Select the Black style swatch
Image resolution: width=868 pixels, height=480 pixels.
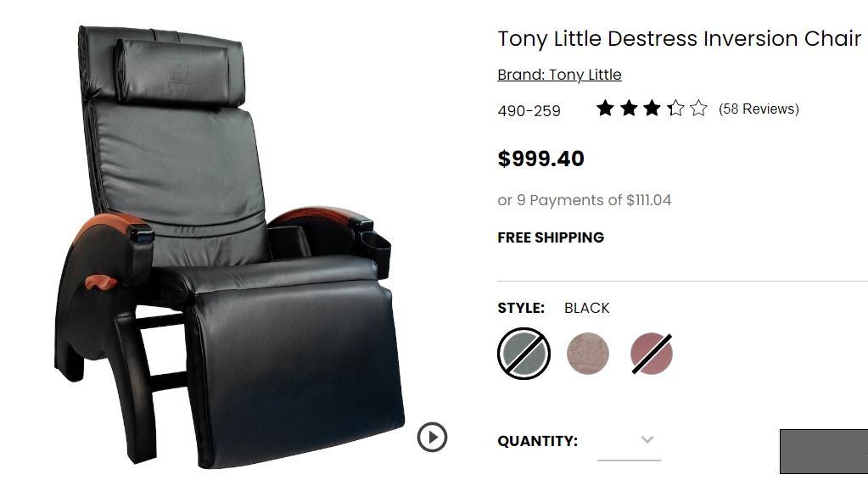coord(524,354)
